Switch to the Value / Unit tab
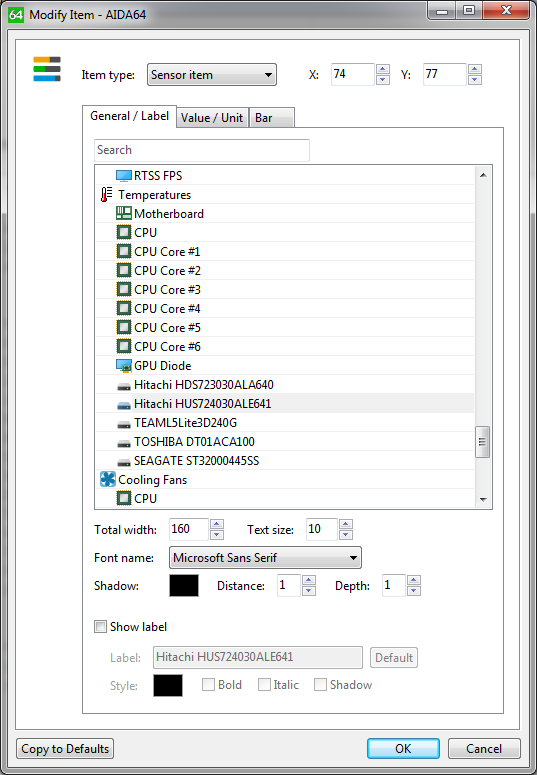This screenshot has height=775, width=537. pyautogui.click(x=212, y=118)
